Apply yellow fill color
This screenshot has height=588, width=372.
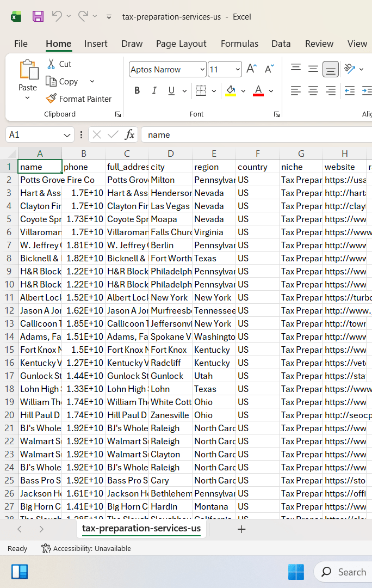click(x=231, y=90)
